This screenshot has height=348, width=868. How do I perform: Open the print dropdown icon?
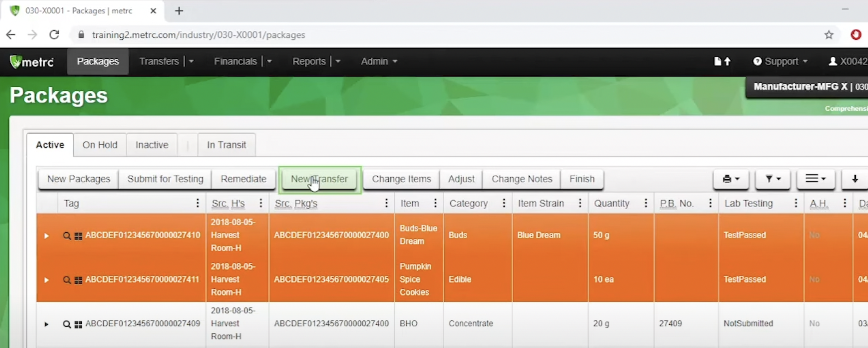731,179
